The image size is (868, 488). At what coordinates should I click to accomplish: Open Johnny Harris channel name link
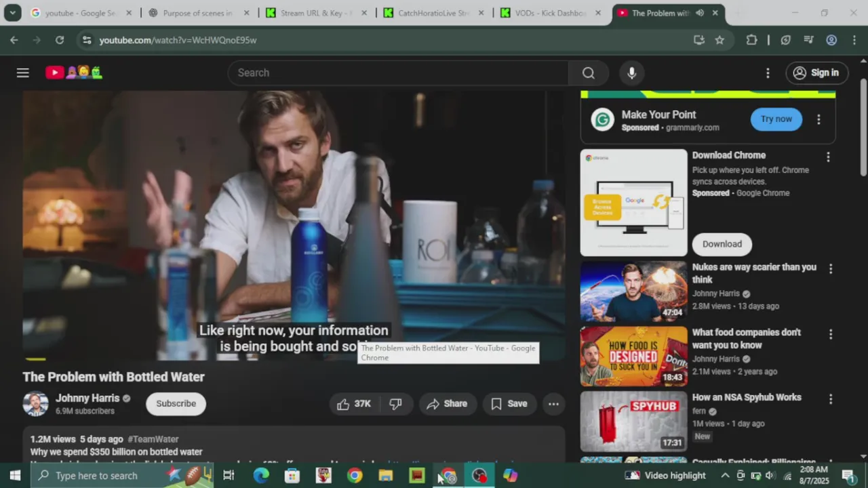(x=87, y=398)
